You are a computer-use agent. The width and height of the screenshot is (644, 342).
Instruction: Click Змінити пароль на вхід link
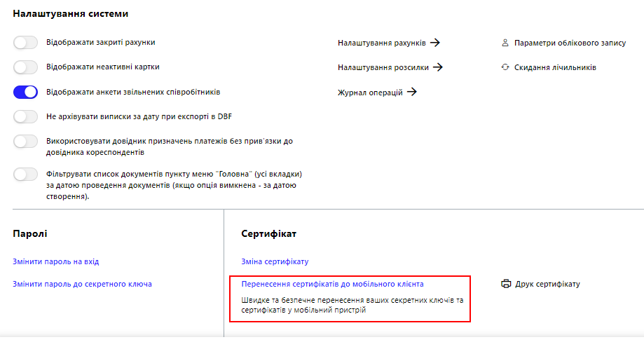click(56, 261)
